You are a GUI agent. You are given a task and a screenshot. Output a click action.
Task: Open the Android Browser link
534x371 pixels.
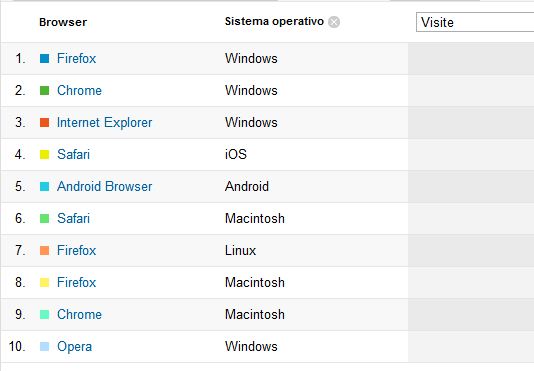pyautogui.click(x=105, y=186)
